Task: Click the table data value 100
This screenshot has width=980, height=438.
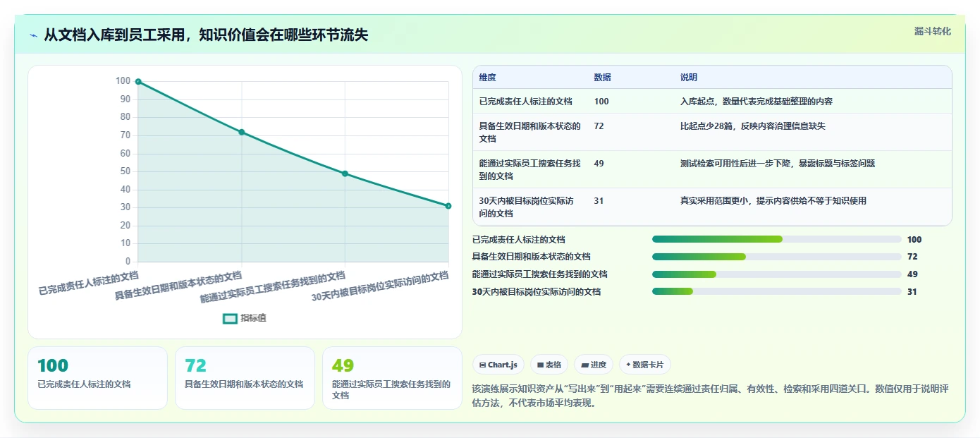Action: tap(601, 102)
